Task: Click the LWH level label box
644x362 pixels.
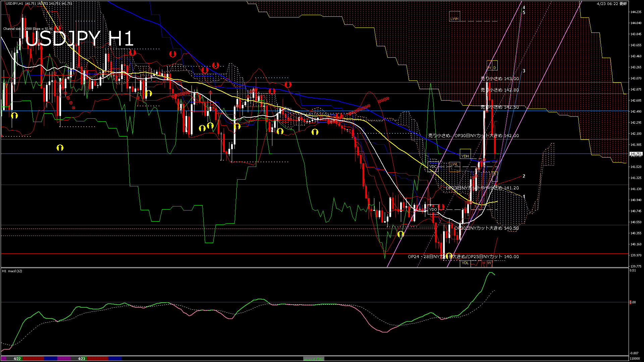Action: pos(454,16)
